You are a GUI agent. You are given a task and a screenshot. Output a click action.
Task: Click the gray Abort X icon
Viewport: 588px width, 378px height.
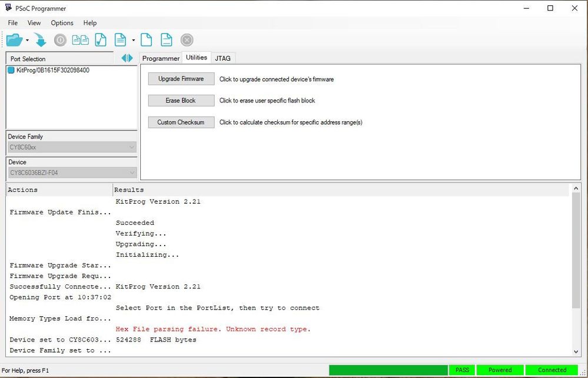(187, 40)
